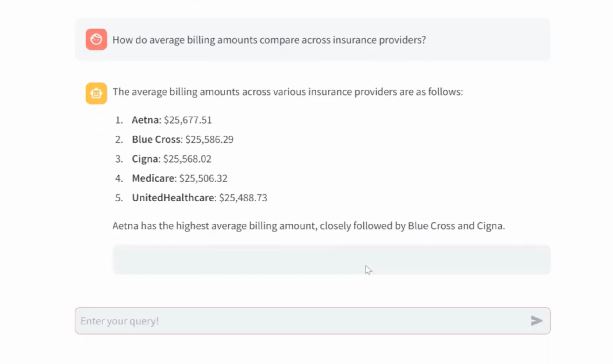Select the bold Medicare provider name

153,178
